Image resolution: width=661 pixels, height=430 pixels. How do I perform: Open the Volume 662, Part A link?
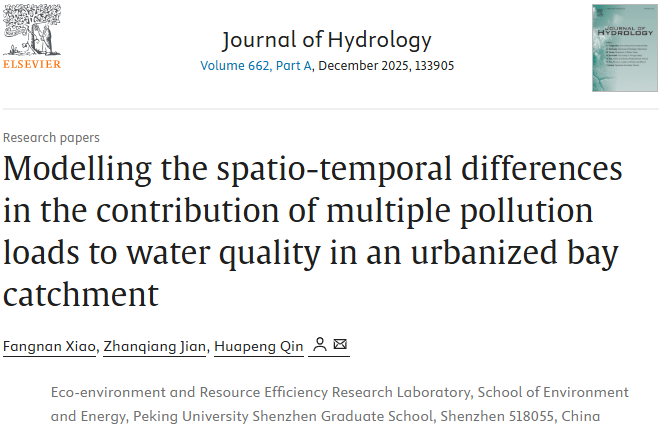coord(256,65)
